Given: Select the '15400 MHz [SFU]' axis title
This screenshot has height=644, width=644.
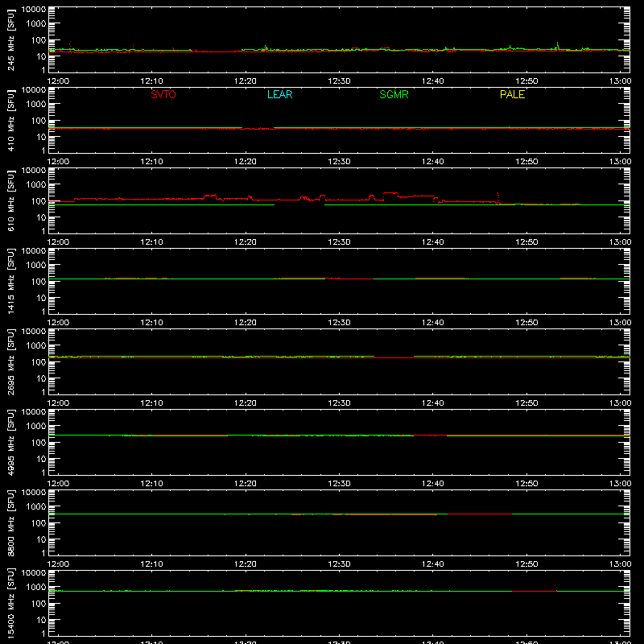Looking at the screenshot, I should [x=11, y=603].
